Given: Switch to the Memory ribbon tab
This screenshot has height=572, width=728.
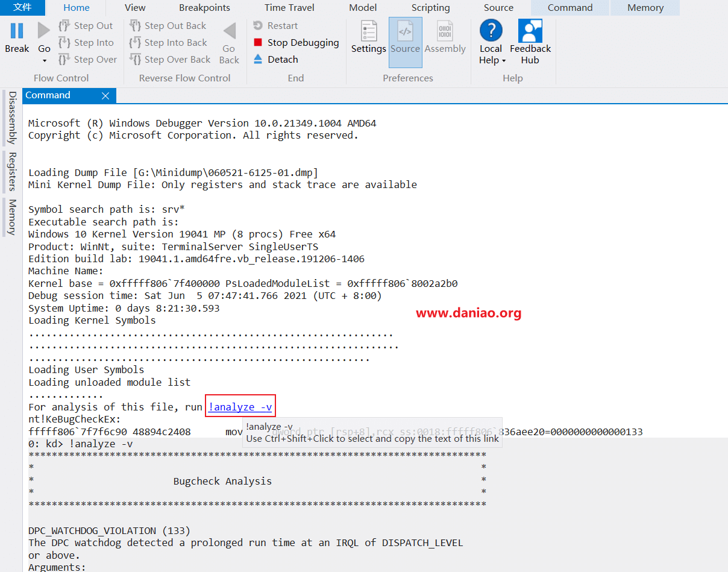Looking at the screenshot, I should coord(645,8).
